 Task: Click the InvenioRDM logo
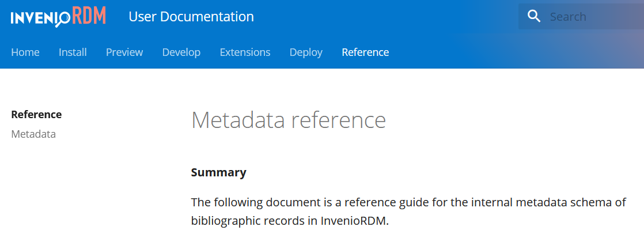tap(58, 17)
